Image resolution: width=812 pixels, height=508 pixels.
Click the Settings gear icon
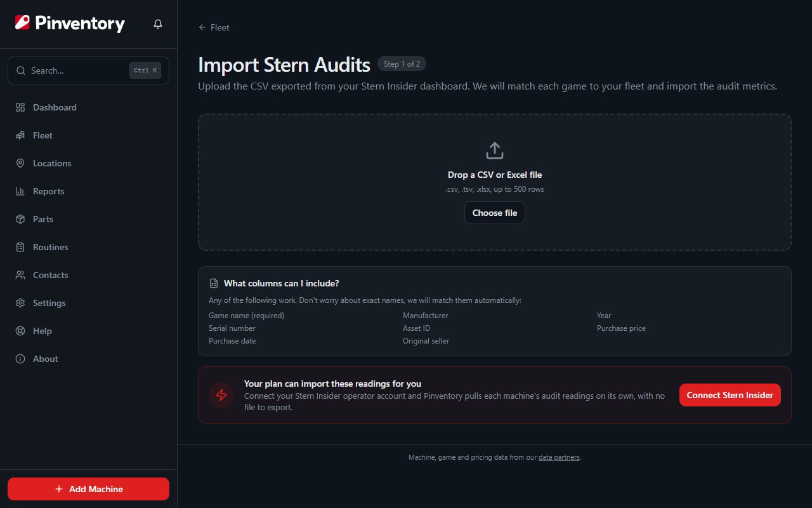point(20,303)
